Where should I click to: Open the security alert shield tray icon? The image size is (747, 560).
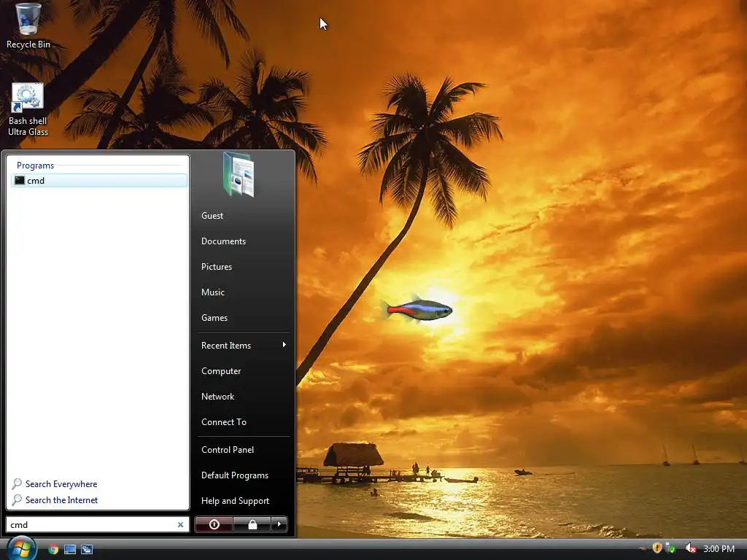[x=657, y=548]
